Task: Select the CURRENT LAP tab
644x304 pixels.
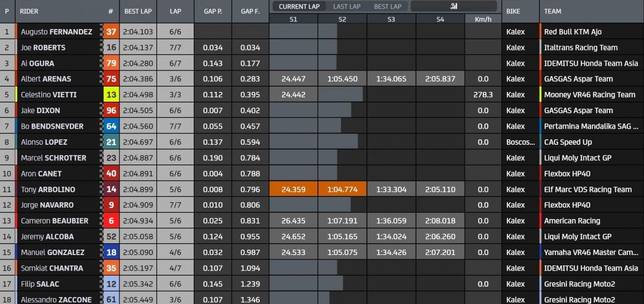Action: 299,6
